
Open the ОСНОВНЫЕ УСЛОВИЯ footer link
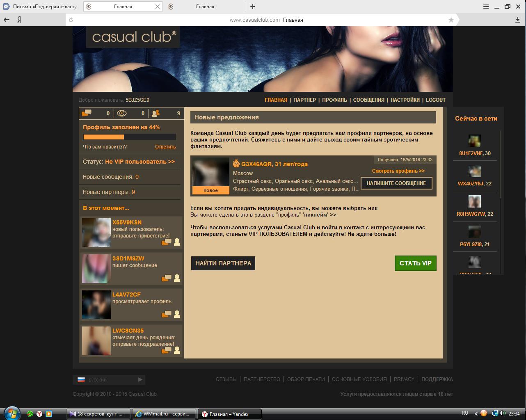point(359,379)
